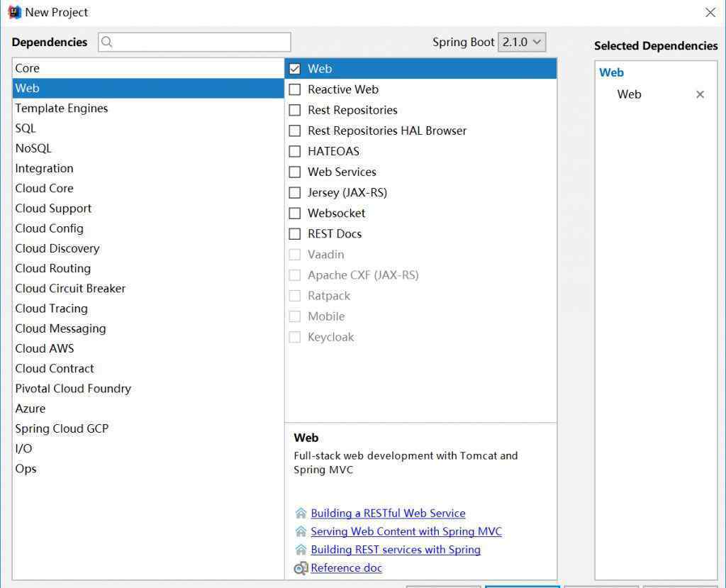
Task: Tick Rest Repositories HAL Browser checkbox
Action: pyautogui.click(x=294, y=131)
